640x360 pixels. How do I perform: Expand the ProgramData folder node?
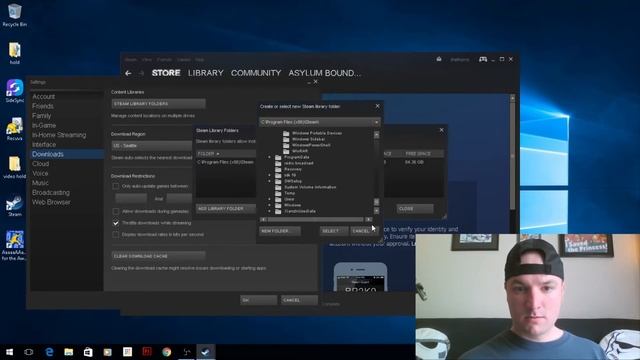(269, 157)
